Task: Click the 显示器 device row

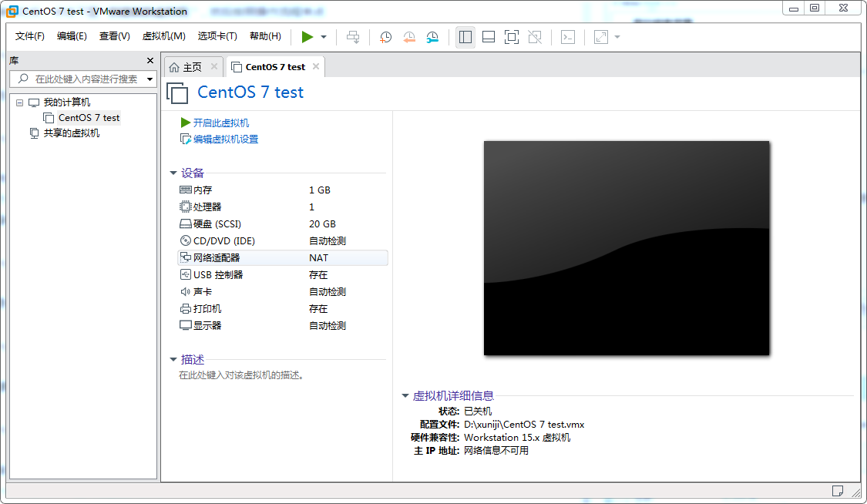Action: 283,325
